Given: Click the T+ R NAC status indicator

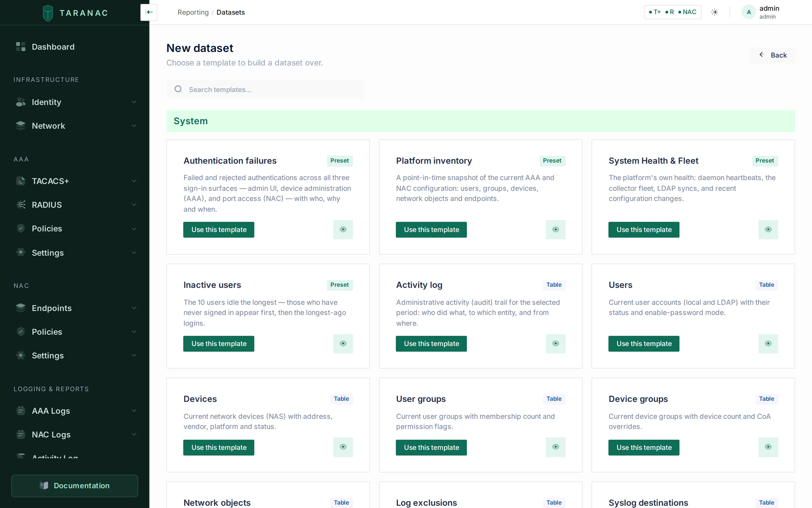Looking at the screenshot, I should pyautogui.click(x=672, y=12).
